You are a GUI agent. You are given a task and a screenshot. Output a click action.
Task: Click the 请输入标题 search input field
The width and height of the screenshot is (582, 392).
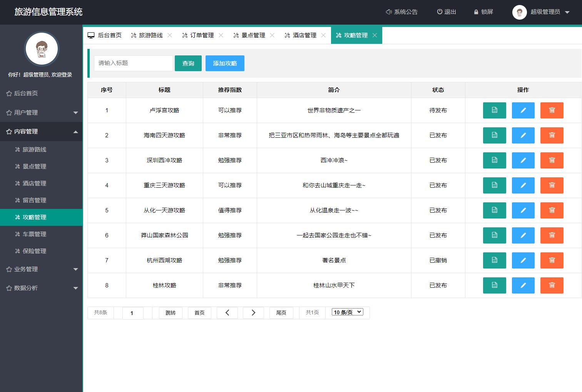pos(133,63)
